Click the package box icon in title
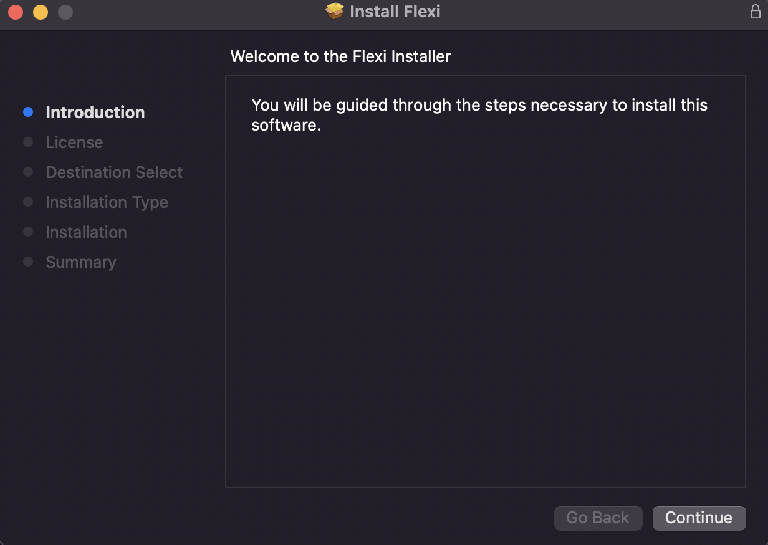The width and height of the screenshot is (768, 545). 335,11
